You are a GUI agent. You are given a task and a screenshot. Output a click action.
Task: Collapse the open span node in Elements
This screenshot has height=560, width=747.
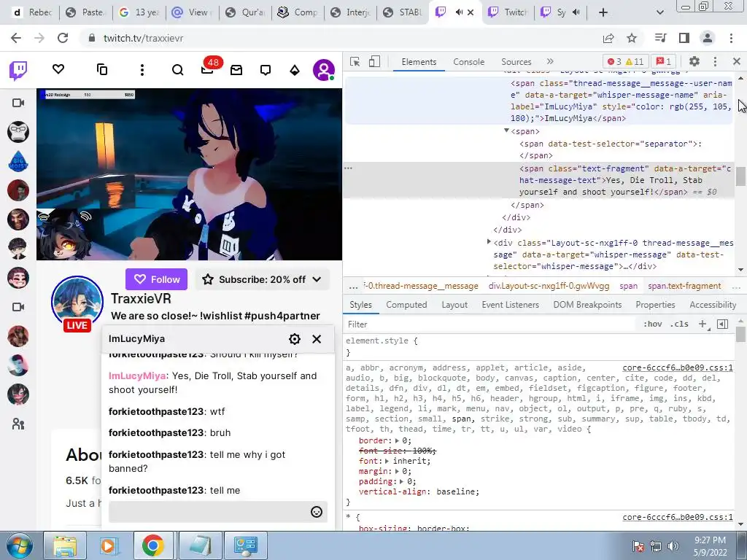[x=506, y=131]
